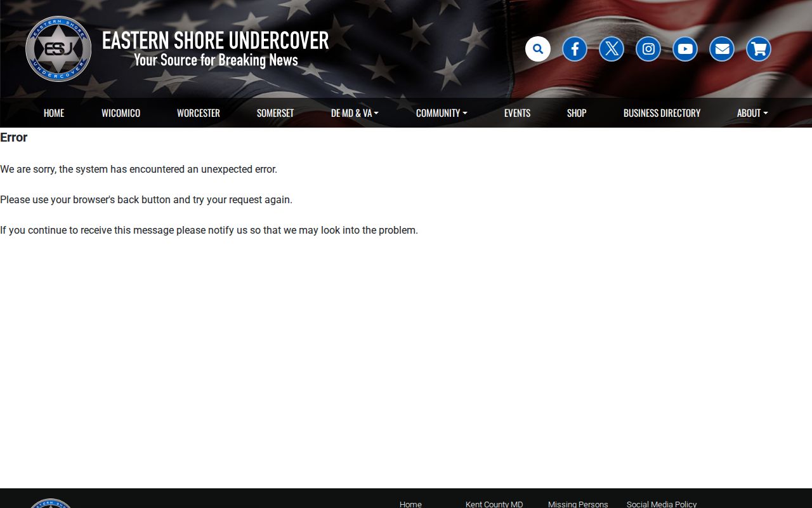Click the 'Your Source for Breaking News' tagline
812x508 pixels.
(x=216, y=60)
